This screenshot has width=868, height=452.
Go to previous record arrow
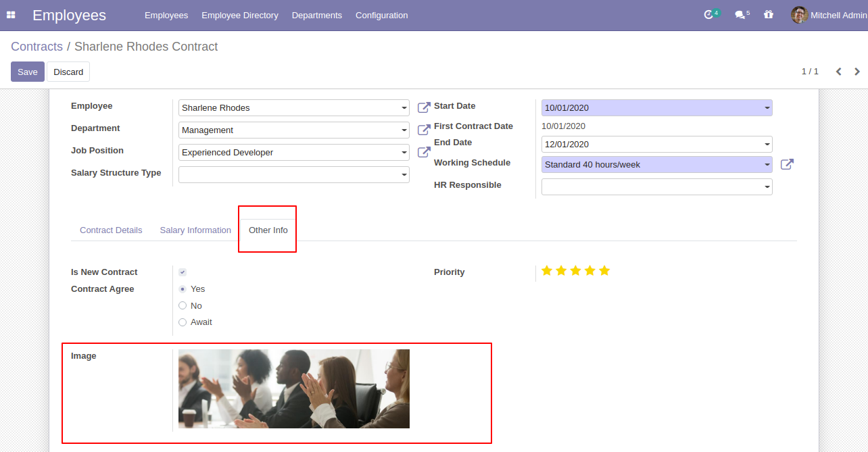(838, 72)
